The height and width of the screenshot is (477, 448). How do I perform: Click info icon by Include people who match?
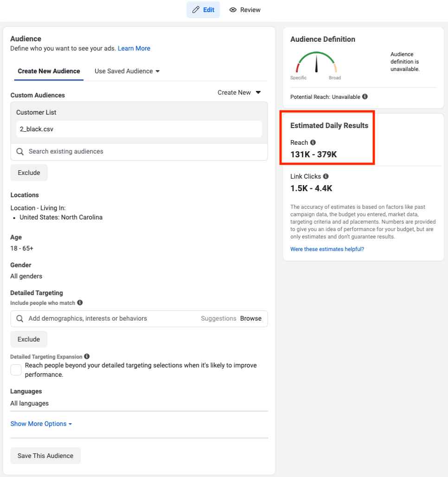click(x=80, y=303)
